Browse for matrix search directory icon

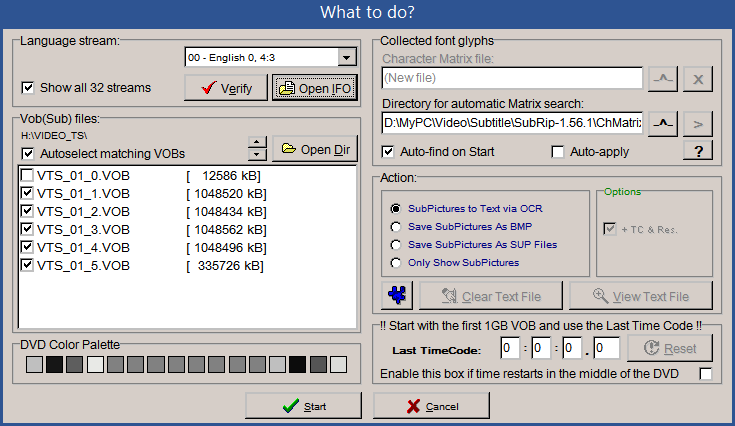(663, 124)
